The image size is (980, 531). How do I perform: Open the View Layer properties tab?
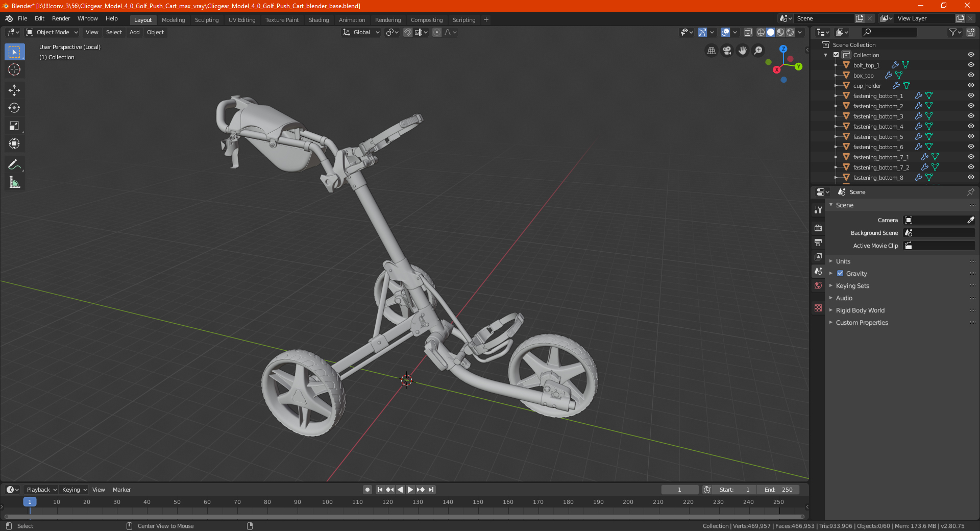click(x=818, y=256)
